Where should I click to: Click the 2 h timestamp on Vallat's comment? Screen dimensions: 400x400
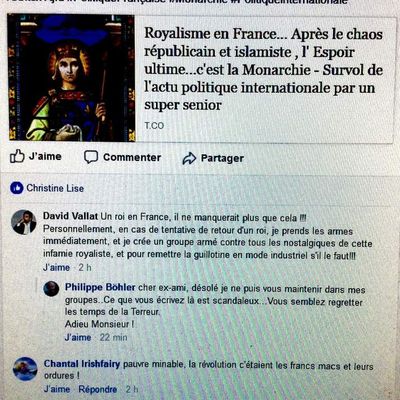85,267
